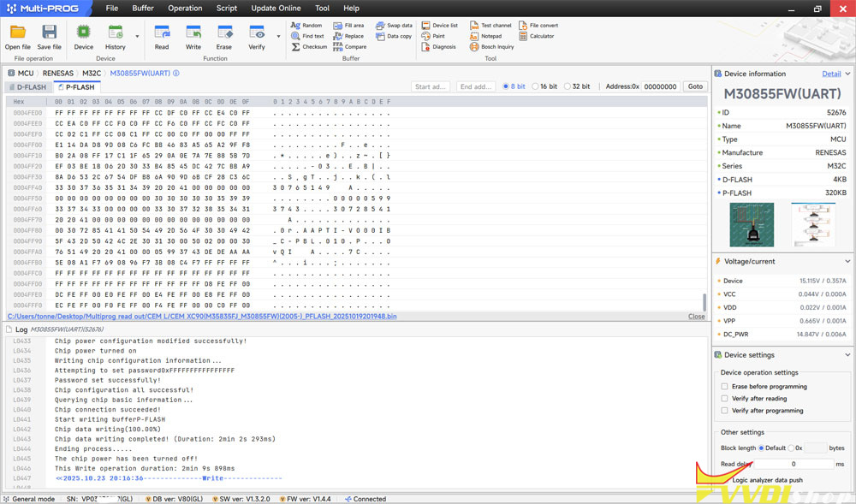Click the Read function icon

[162, 32]
